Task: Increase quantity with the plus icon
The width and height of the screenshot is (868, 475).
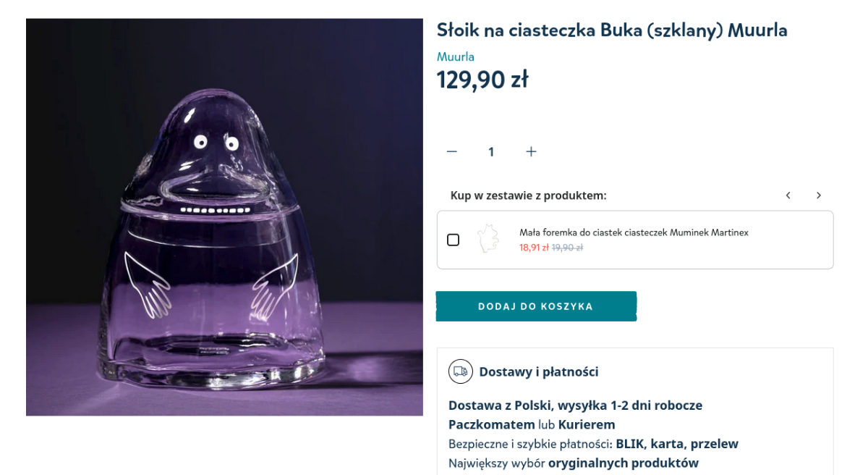Action: 531,151
